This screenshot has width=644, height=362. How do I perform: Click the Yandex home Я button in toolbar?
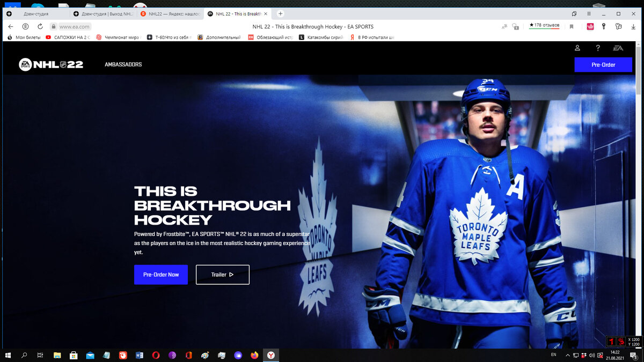25,26
